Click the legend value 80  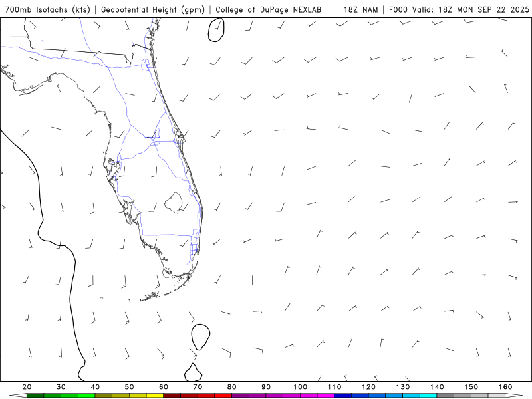point(231,387)
